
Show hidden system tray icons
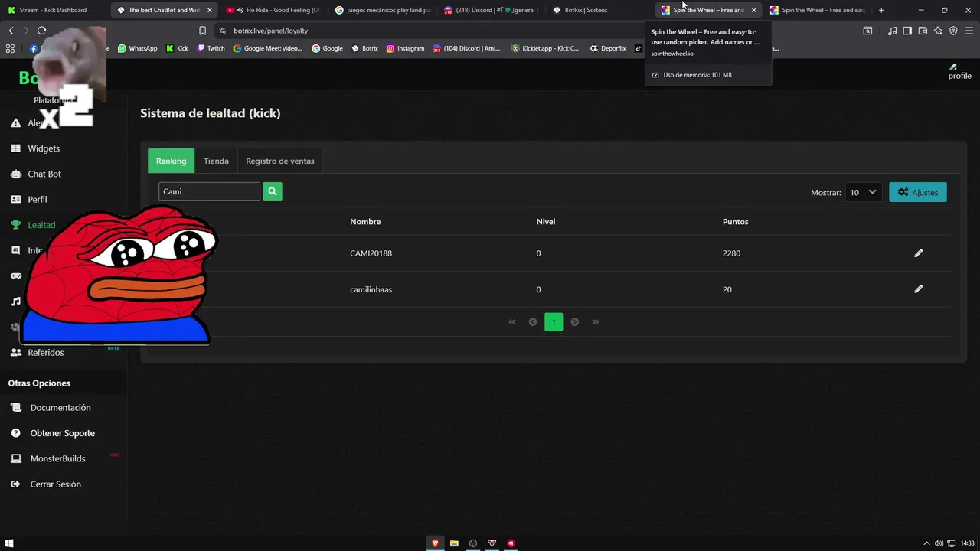(x=926, y=543)
